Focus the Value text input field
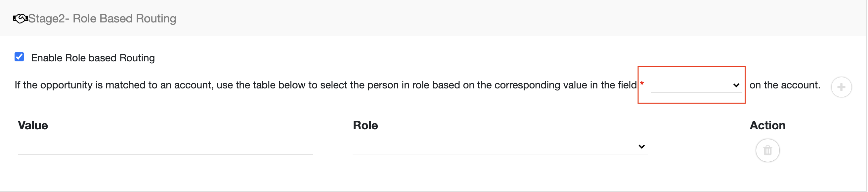 point(165,147)
